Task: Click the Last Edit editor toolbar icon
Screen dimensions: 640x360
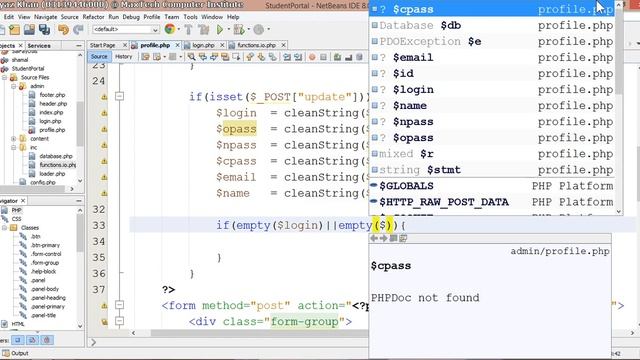Action: point(145,57)
